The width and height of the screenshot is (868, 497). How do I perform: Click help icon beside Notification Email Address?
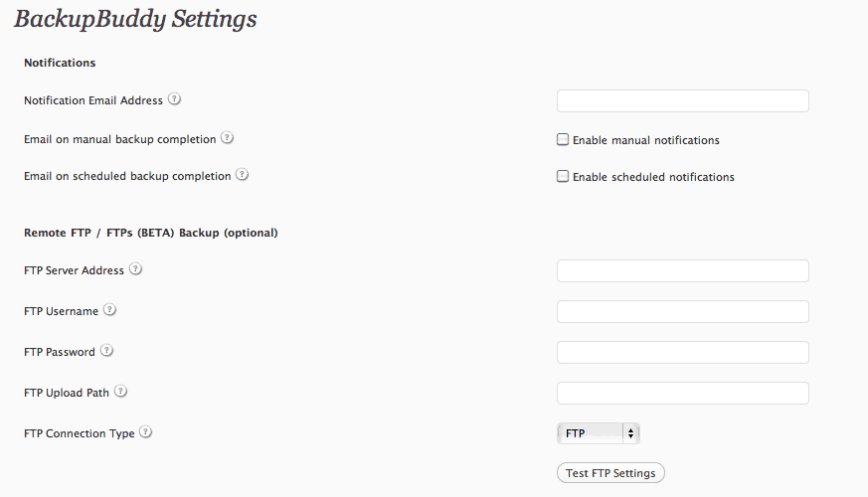coord(174,99)
